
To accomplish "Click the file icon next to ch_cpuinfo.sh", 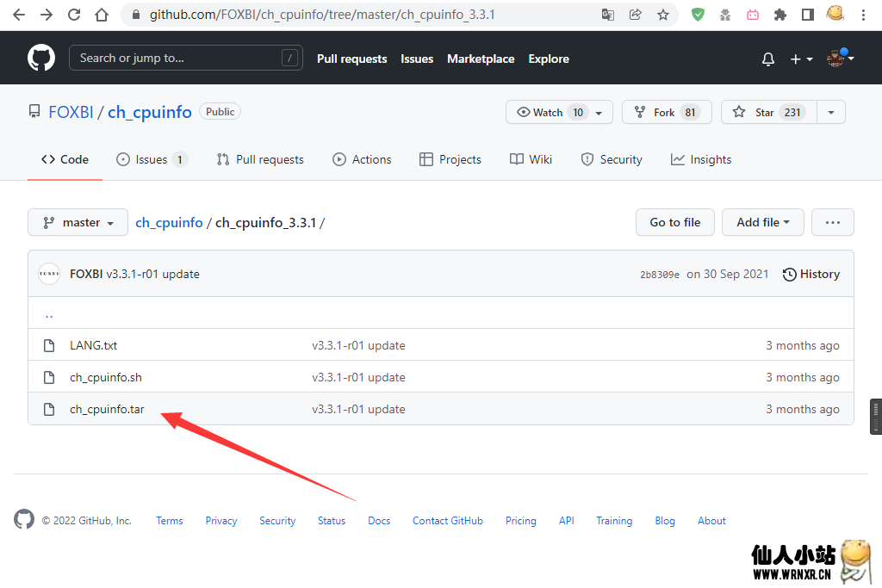I will pos(49,377).
